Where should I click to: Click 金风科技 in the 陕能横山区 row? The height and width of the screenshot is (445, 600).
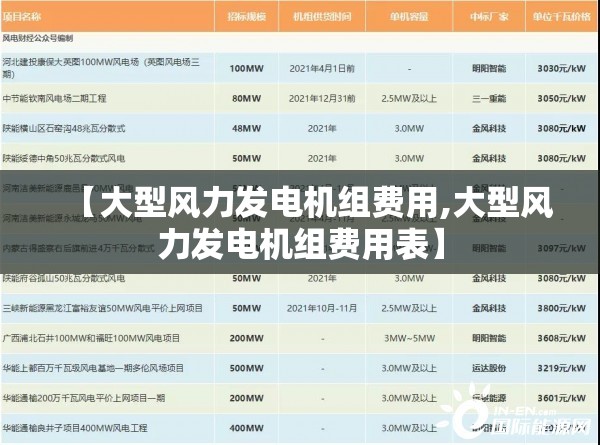[489, 128]
